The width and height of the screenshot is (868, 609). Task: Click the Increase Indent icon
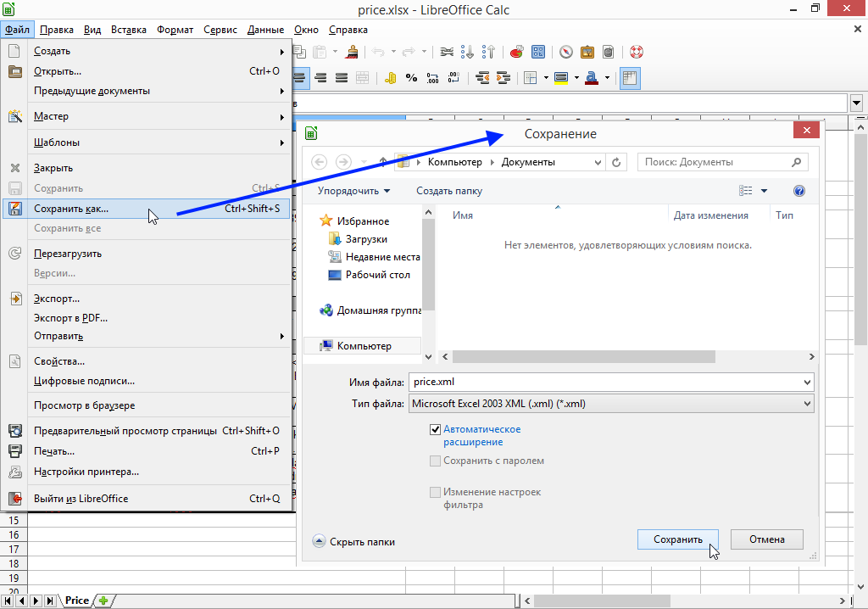[x=503, y=78]
